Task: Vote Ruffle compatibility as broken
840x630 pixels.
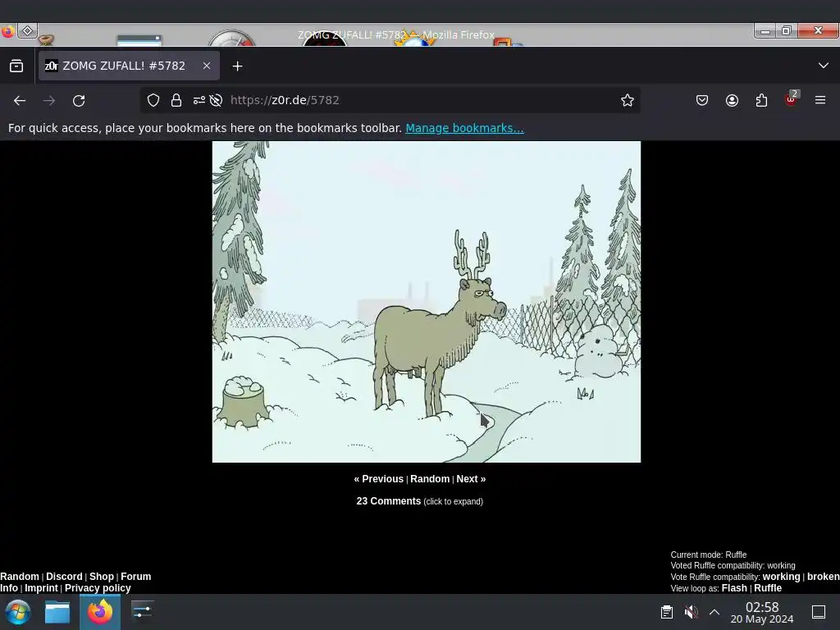Action: point(824,577)
